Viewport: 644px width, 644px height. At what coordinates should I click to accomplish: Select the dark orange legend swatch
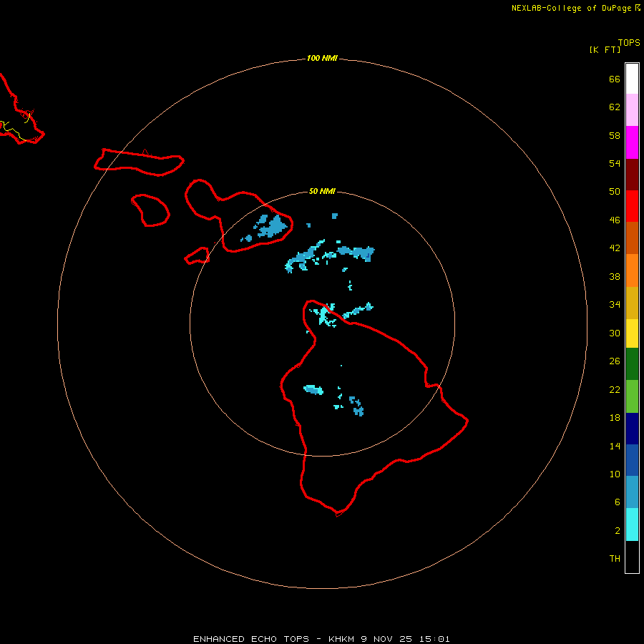[x=632, y=238]
